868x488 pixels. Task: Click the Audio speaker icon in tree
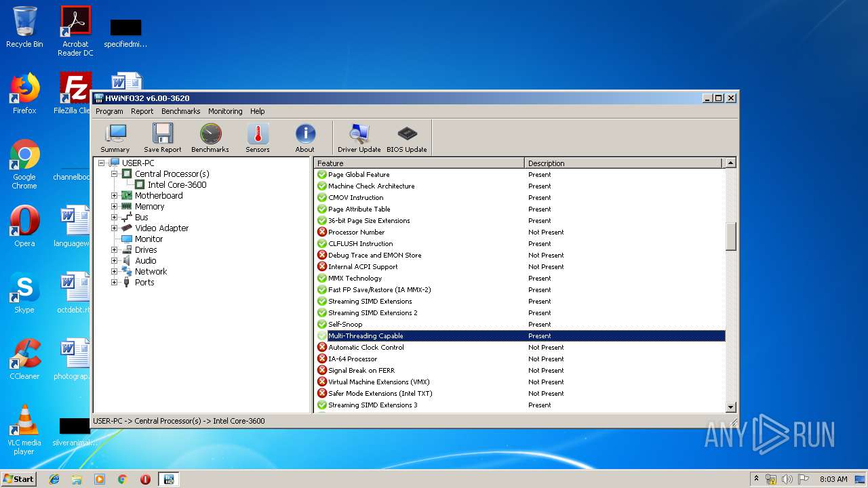pyautogui.click(x=126, y=260)
